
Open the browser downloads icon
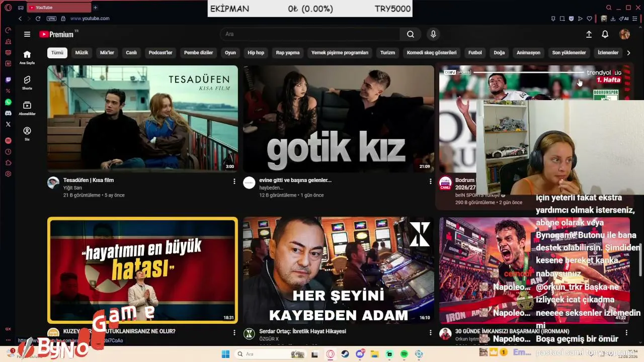(x=613, y=19)
